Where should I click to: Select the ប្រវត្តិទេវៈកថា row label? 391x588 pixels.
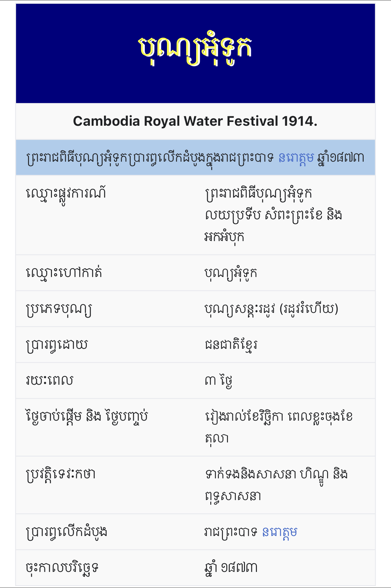[x=61, y=474]
